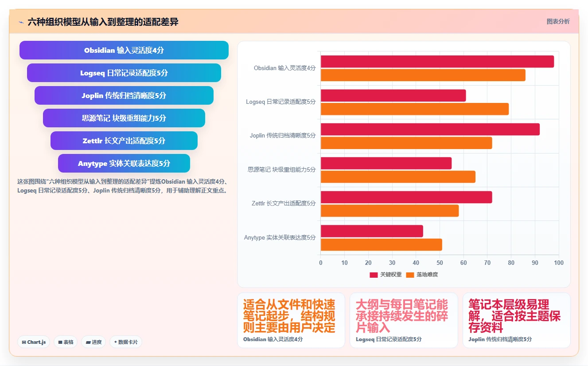Open the orange Obsidian data card
The height and width of the screenshot is (366, 588).
point(291,320)
